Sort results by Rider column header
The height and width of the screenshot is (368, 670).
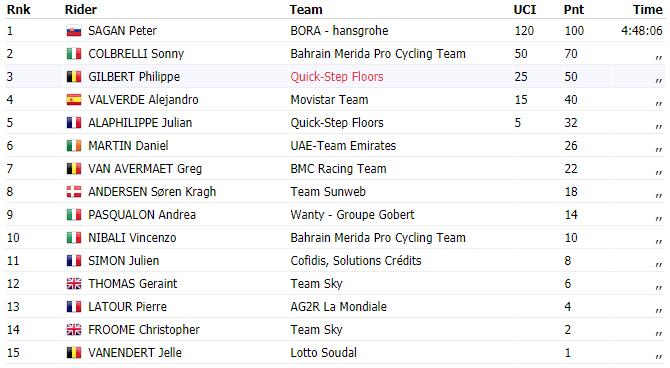81,9
